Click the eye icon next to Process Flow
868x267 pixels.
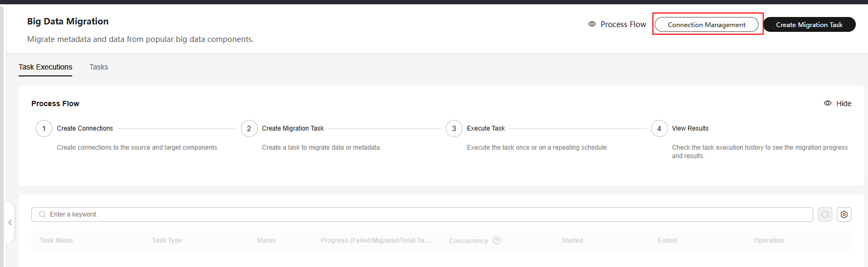(x=592, y=24)
